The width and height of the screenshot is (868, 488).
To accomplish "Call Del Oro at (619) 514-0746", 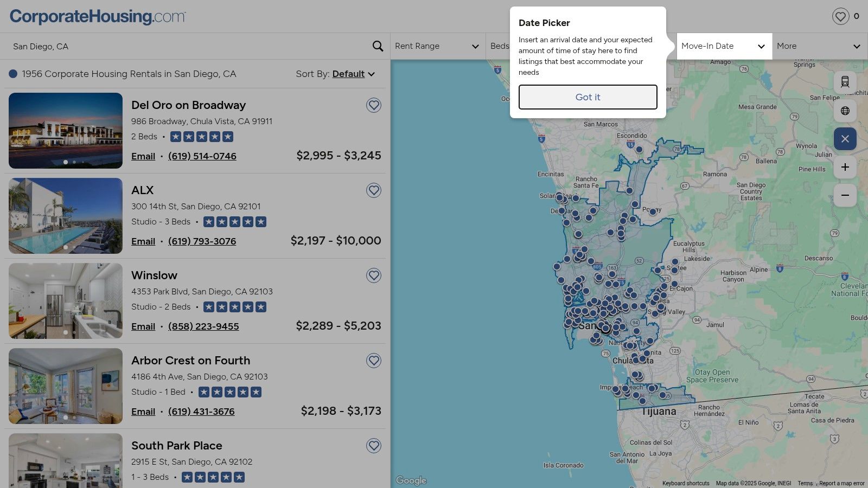I will click(202, 156).
